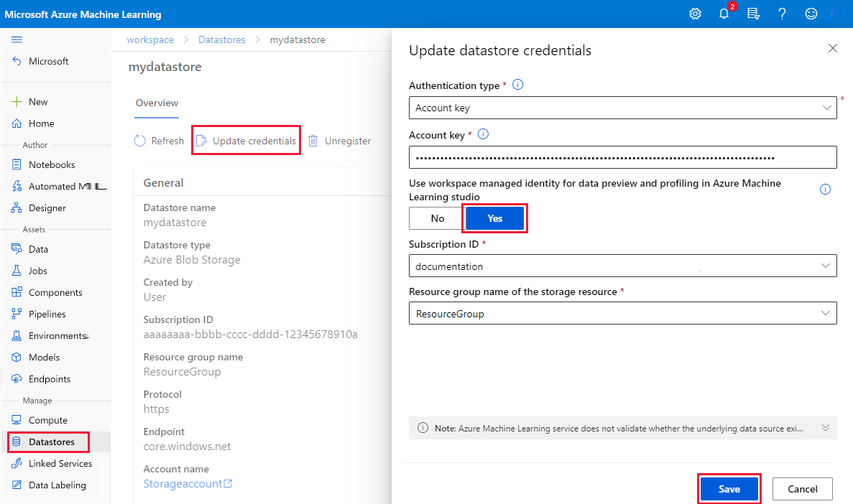Open the settings gear icon in header
This screenshot has height=504, width=853.
coord(695,14)
